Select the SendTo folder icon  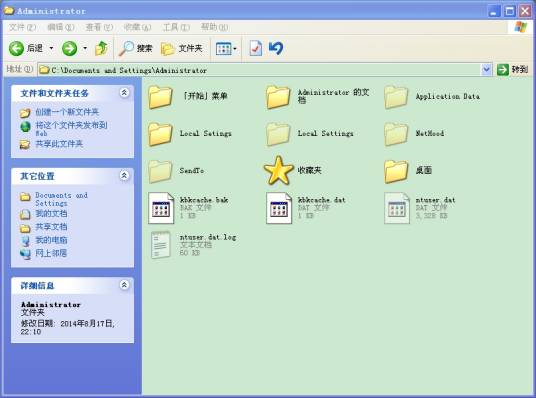click(x=160, y=171)
